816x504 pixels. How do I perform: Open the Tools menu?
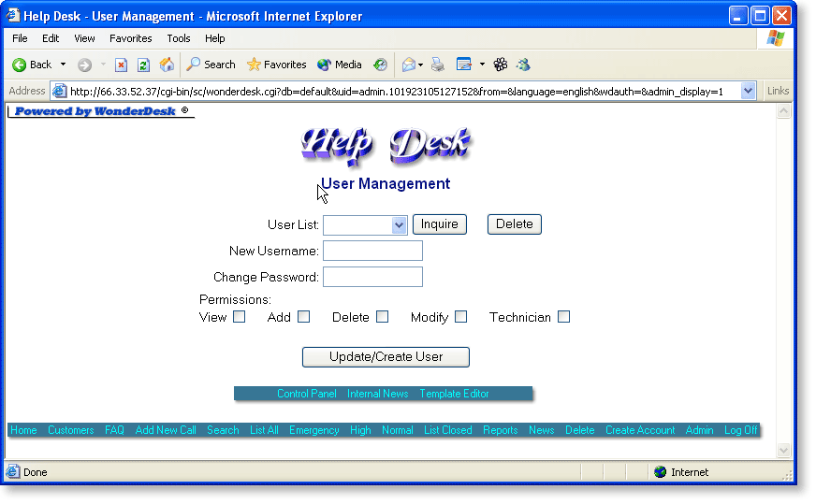click(179, 38)
